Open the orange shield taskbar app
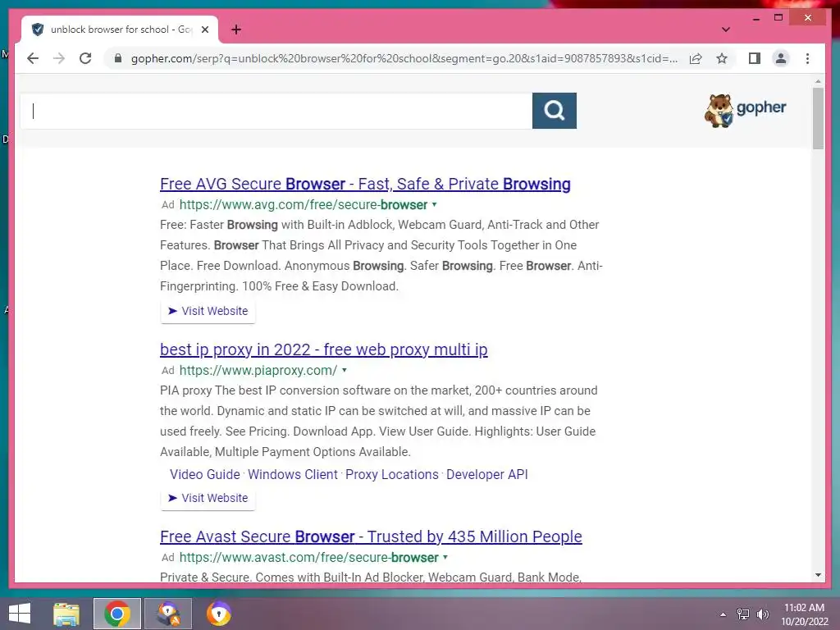 point(218,614)
